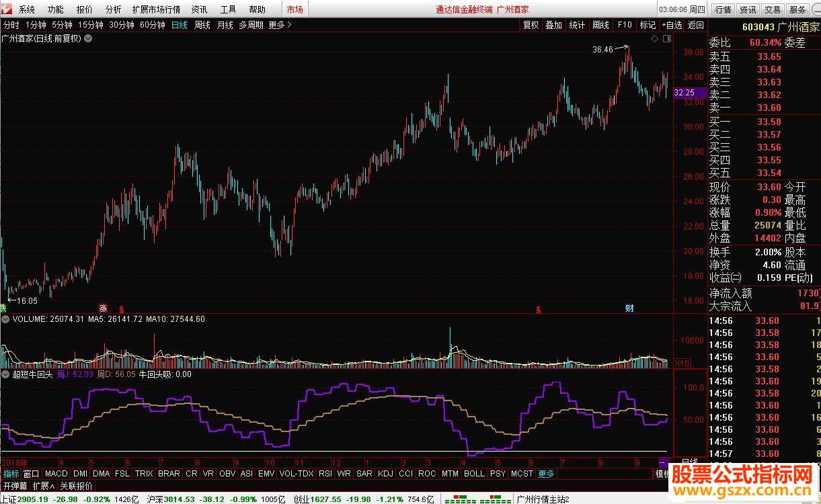Click the 开弹幕 toggle on the bottom bar
Viewport: 821px width, 504px height.
(15, 486)
